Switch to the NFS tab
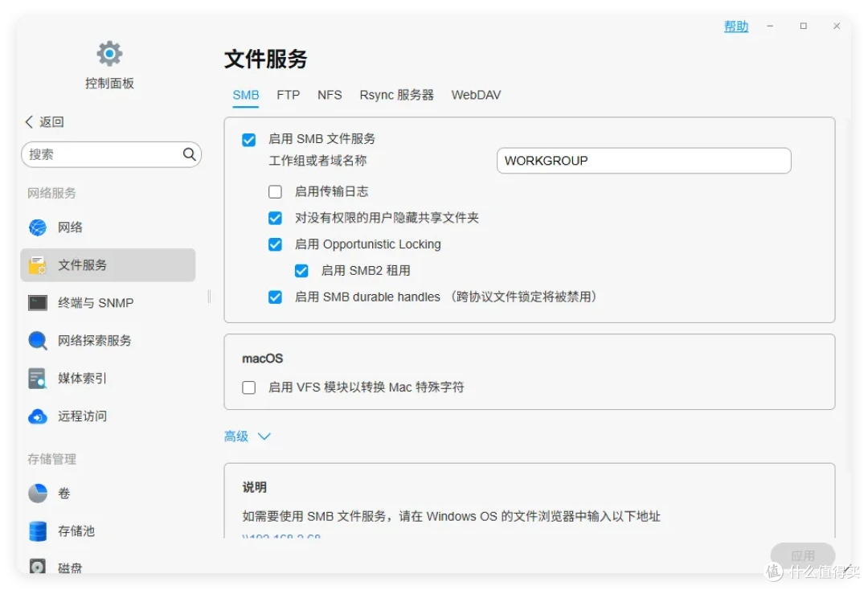868x590 pixels. point(330,95)
